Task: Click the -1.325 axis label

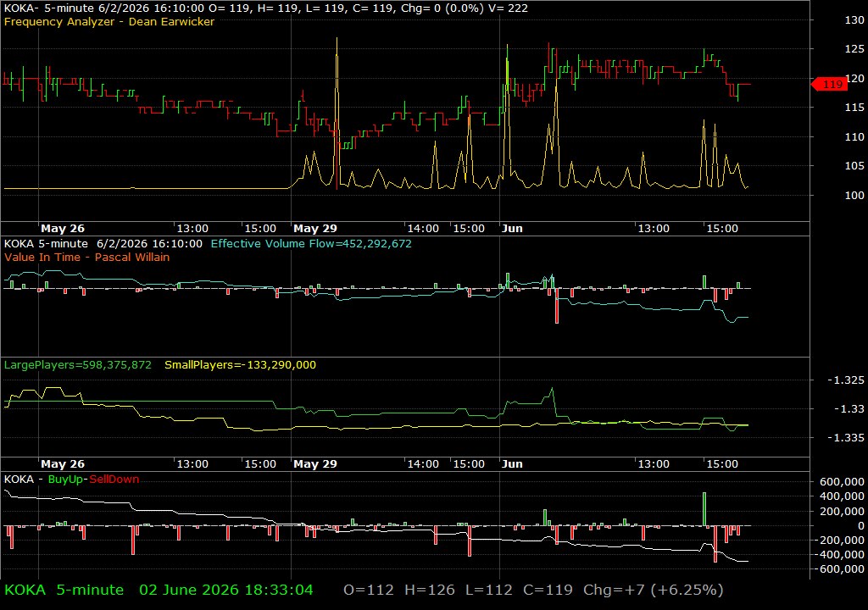Action: pyautogui.click(x=845, y=380)
